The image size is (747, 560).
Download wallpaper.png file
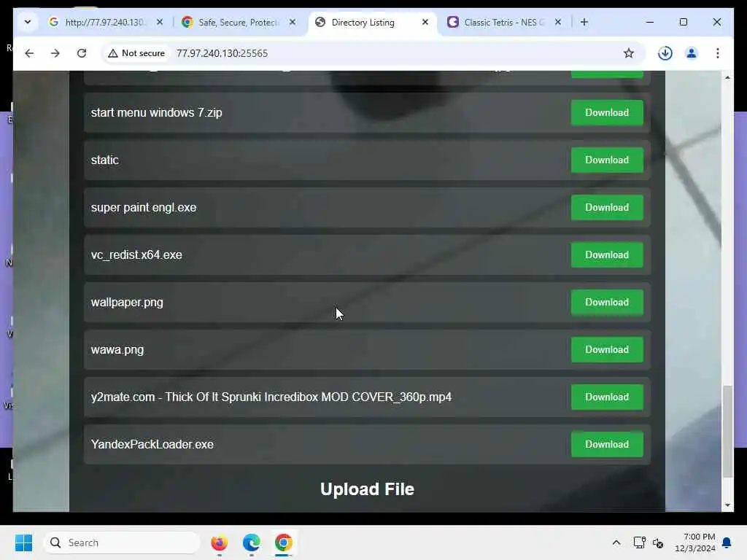coord(607,303)
